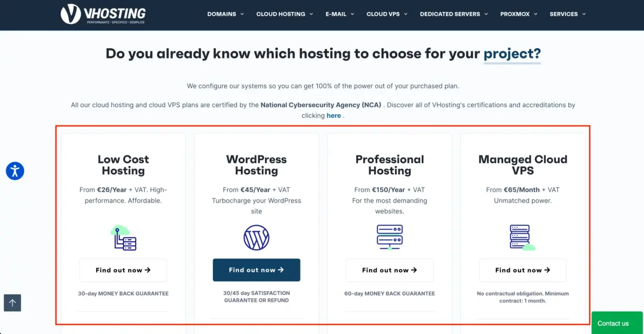Click the underlined word 'project?' in heading
Image resolution: width=644 pixels, height=334 pixels.
(512, 54)
